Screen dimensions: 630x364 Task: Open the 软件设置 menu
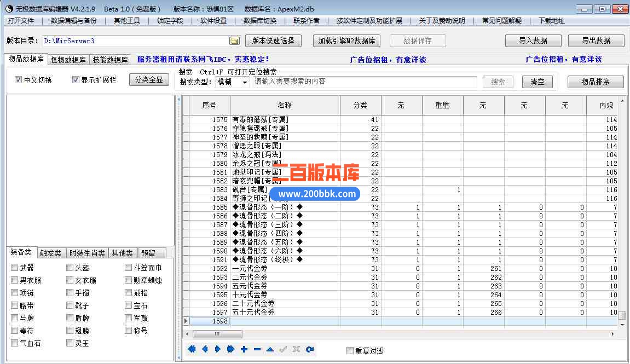(214, 20)
